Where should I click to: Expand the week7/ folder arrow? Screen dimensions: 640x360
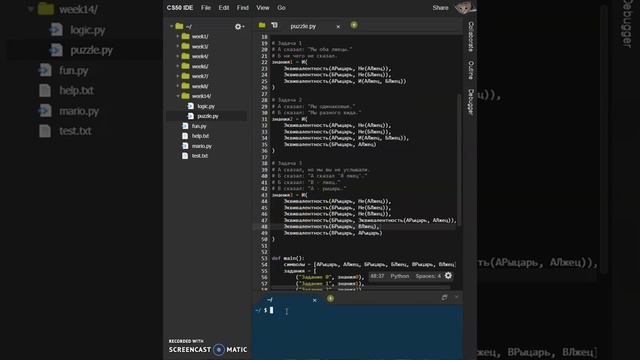point(178,76)
